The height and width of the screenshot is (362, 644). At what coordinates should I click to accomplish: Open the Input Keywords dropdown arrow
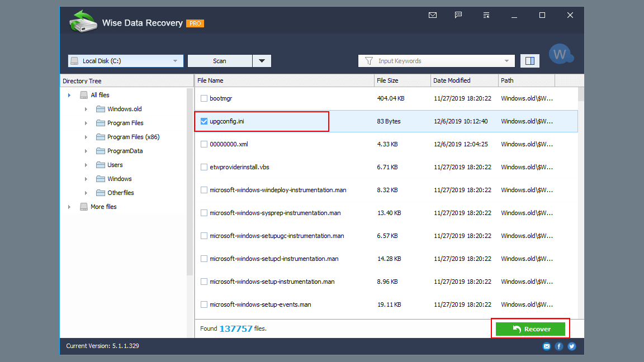[x=506, y=61]
